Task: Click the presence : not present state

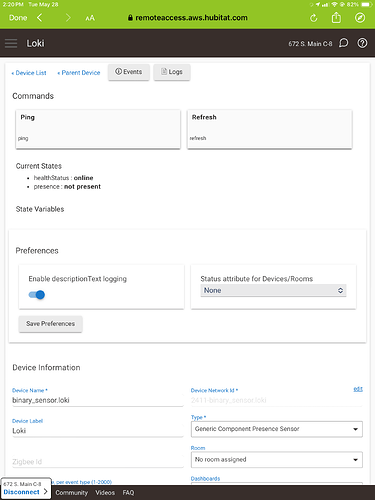Action: tap(67, 187)
